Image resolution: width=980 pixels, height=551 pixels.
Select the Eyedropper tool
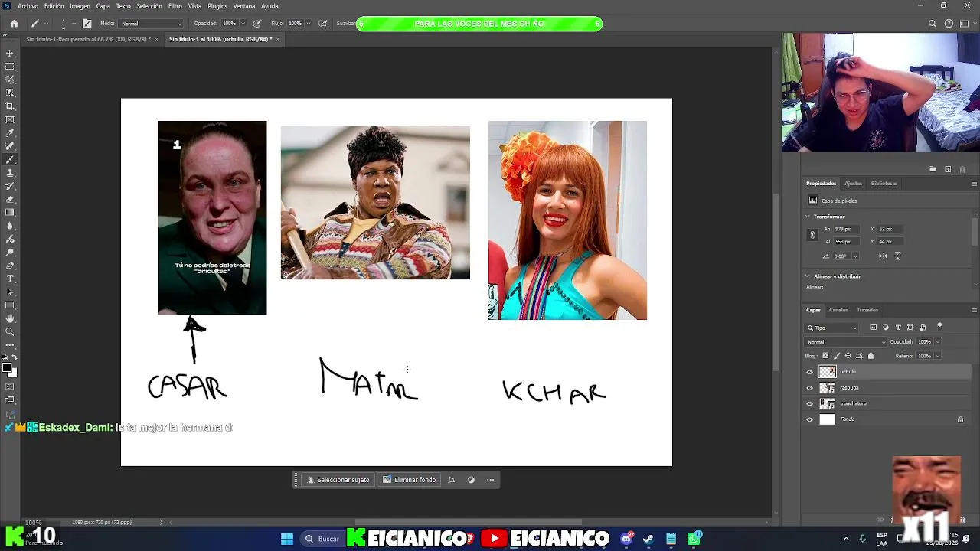10,133
